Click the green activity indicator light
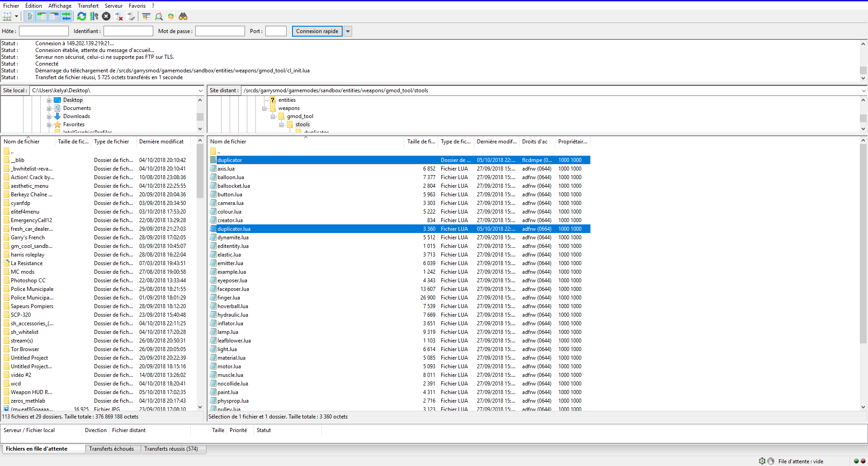This screenshot has width=868, height=466. [856, 461]
